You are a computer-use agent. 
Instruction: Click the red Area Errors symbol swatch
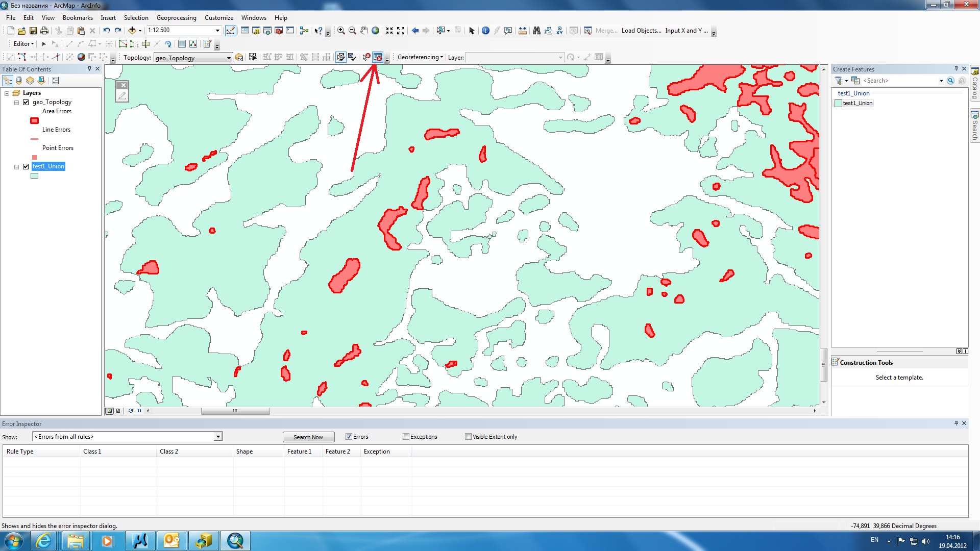(x=34, y=121)
